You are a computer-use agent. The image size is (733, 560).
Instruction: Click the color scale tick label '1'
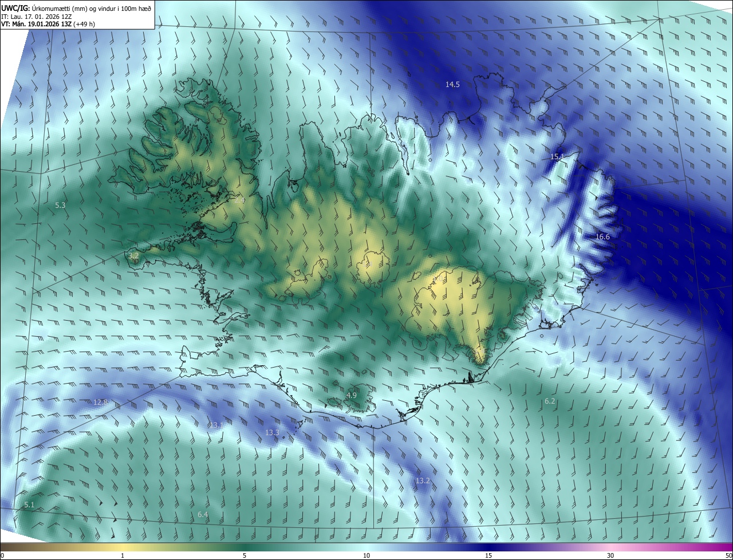(123, 555)
